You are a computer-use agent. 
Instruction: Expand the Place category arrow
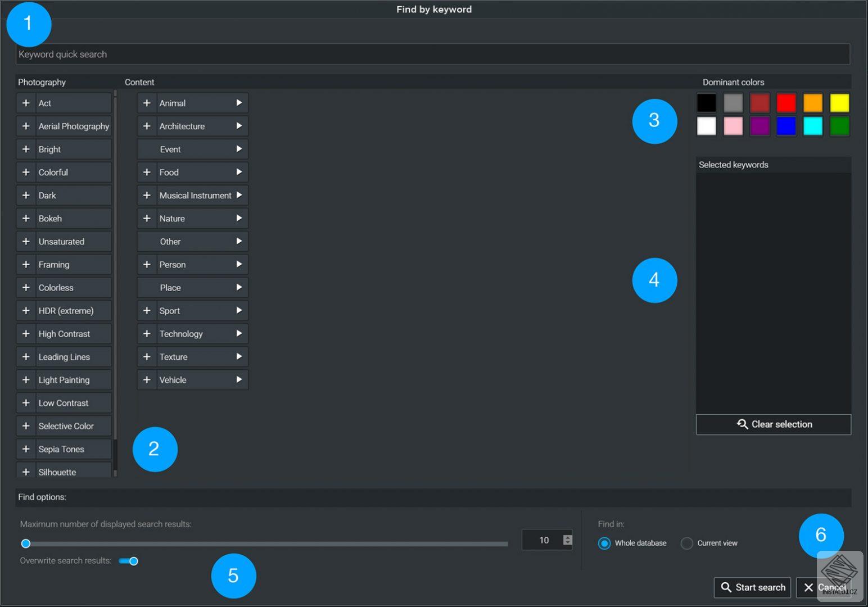[x=239, y=287]
